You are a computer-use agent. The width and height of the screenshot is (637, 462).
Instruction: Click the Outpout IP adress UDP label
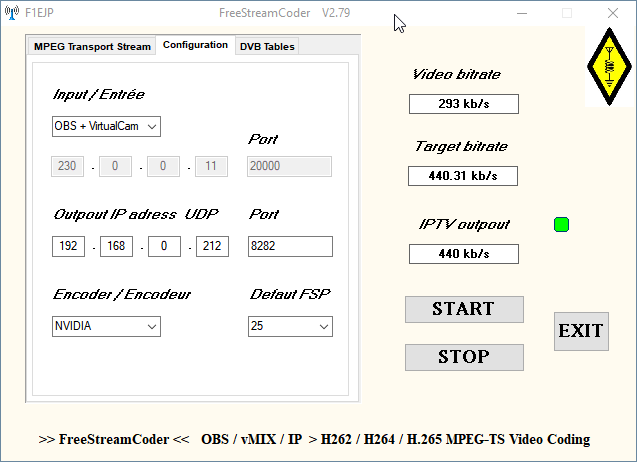[136, 215]
